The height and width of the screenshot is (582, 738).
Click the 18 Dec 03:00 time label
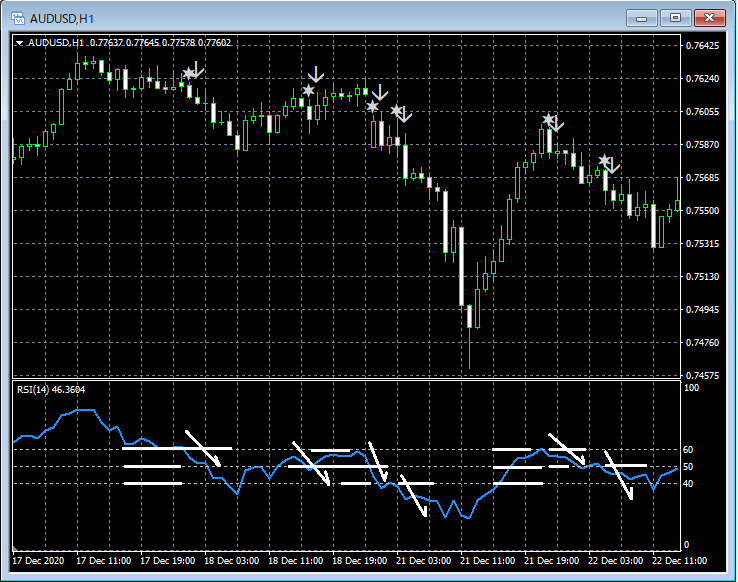[x=232, y=561]
